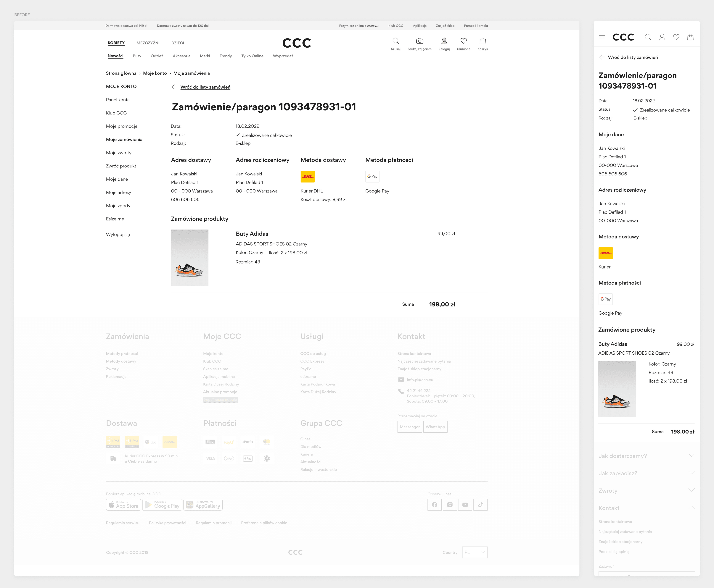The height and width of the screenshot is (588, 714).
Task: Click the desktop Adidas shoe product thumbnail
Action: coord(189,257)
